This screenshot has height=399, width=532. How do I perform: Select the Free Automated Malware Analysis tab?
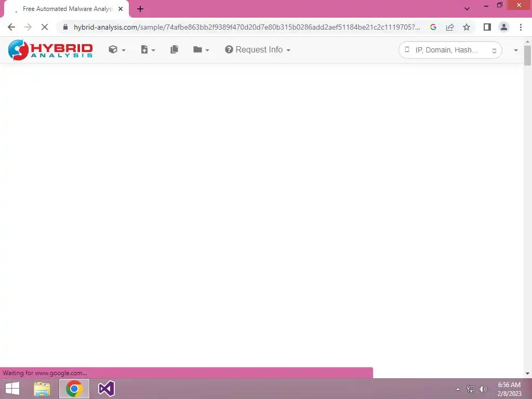tap(66, 9)
